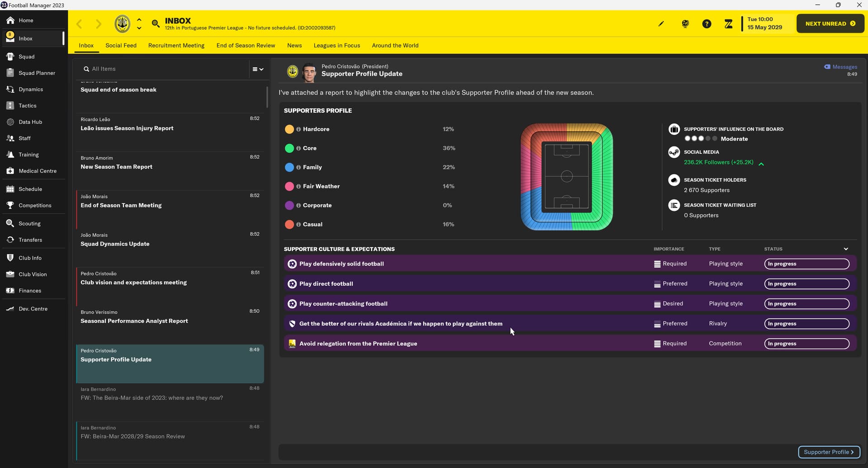Switch to the Social Feed tab
This screenshot has width=868, height=468.
click(x=121, y=45)
